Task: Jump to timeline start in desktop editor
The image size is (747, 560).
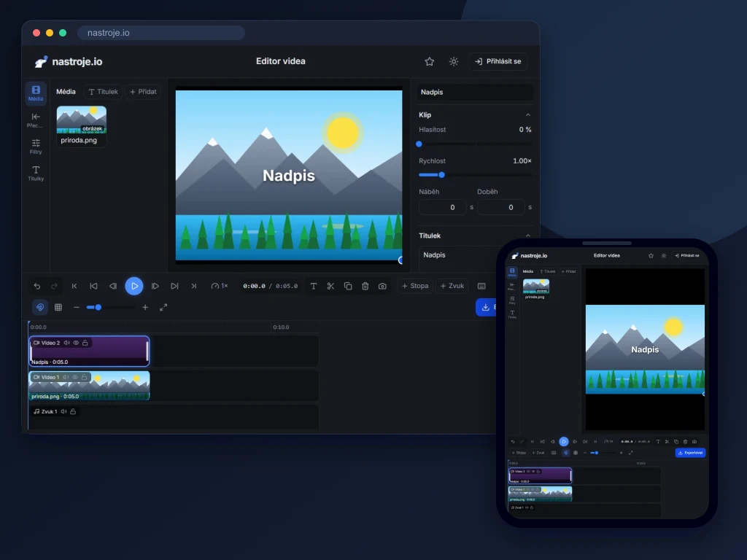Action: (74, 286)
